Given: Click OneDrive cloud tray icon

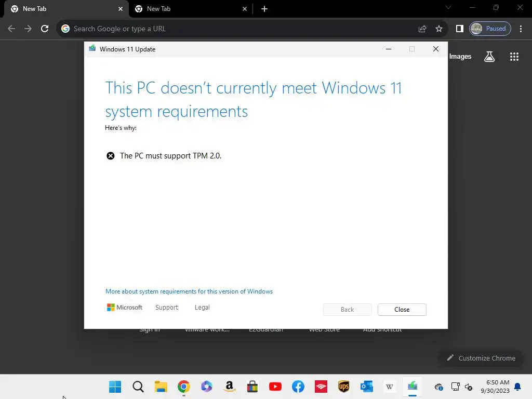Looking at the screenshot, I should click(x=438, y=387).
